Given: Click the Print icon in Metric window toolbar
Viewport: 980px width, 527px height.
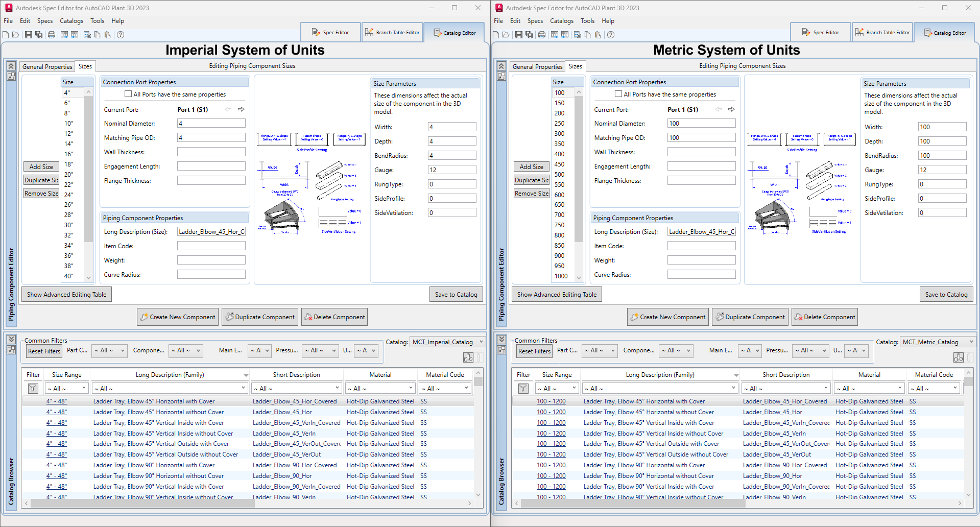Looking at the screenshot, I should click(x=542, y=35).
